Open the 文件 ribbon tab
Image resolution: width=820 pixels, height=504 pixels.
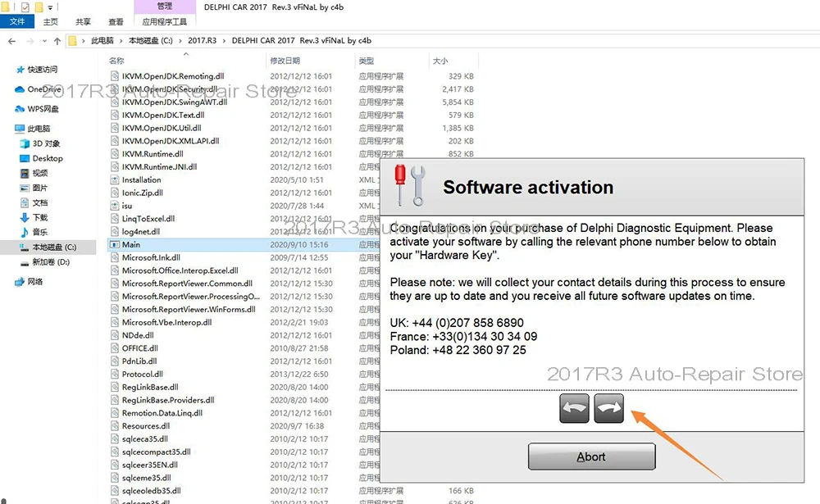coord(17,21)
